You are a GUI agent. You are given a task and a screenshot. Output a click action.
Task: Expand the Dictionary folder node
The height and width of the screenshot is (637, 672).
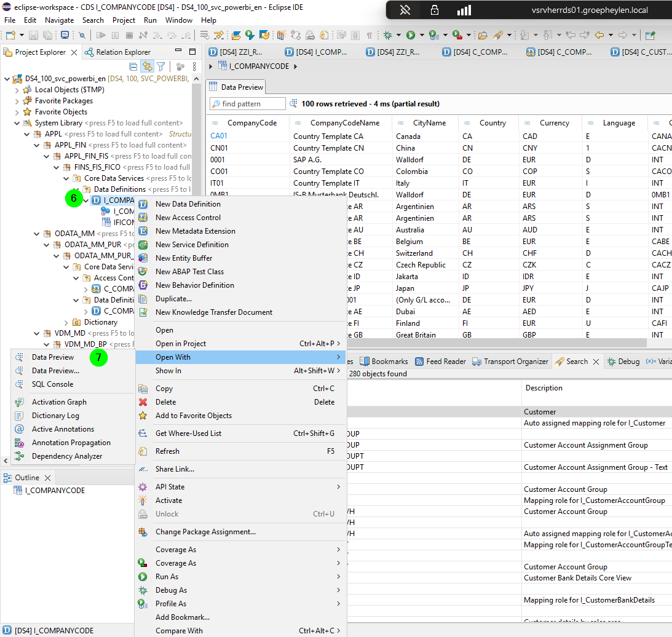[x=66, y=322]
